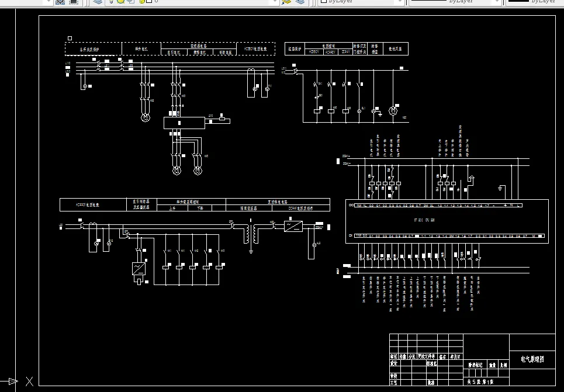Screen dimensions: 564x392
Task: Select the fan motor in control circuit
Action: (x=393, y=111)
